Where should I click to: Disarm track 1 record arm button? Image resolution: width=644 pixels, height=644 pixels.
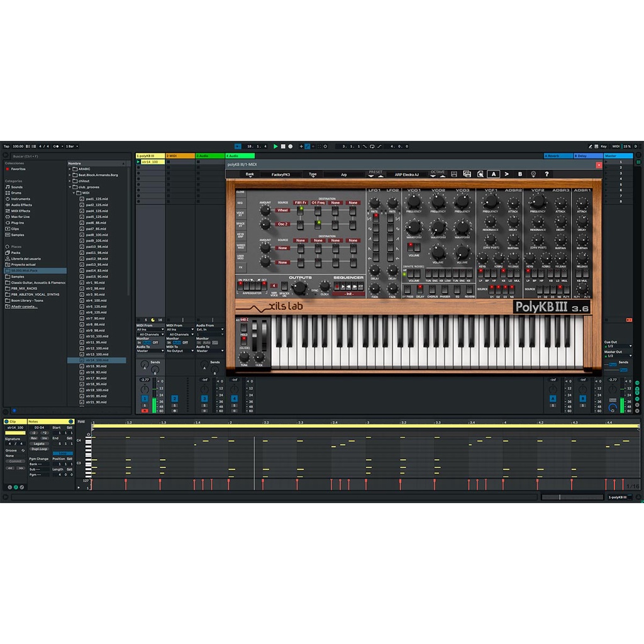145,410
